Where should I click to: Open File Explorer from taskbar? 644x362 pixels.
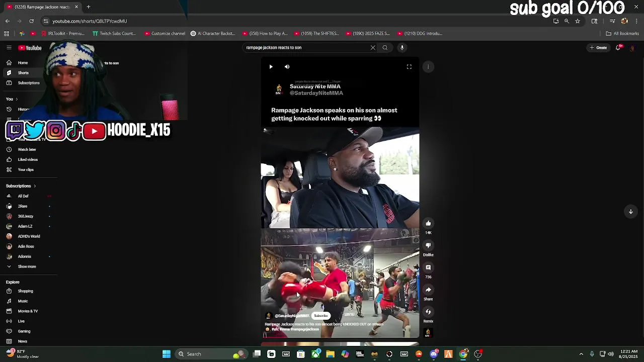tap(330, 354)
